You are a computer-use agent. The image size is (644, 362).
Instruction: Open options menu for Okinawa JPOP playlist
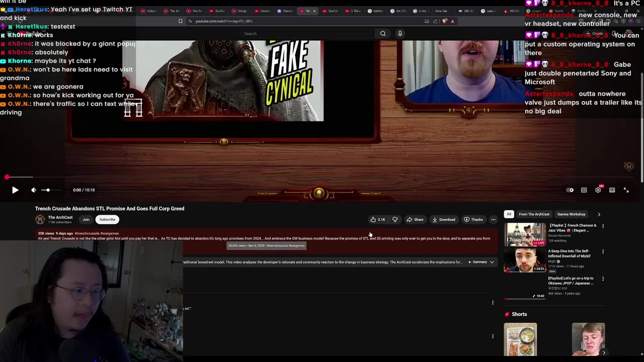pyautogui.click(x=603, y=279)
